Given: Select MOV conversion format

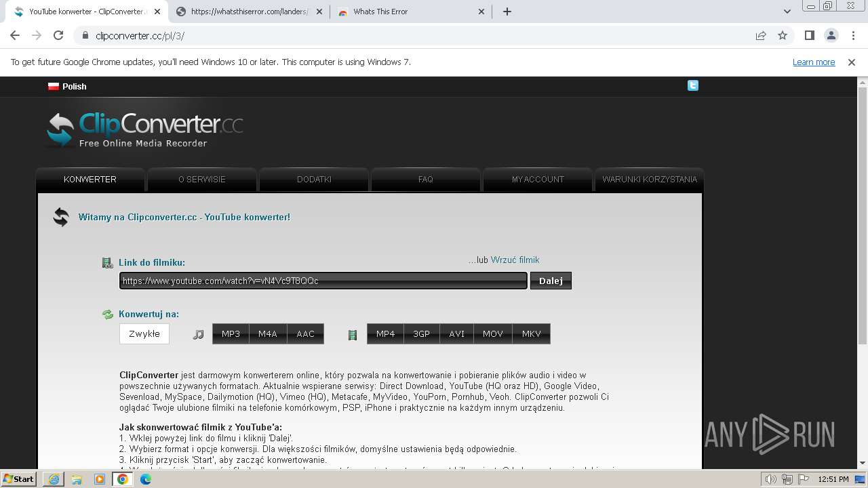Looking at the screenshot, I should click(x=493, y=333).
